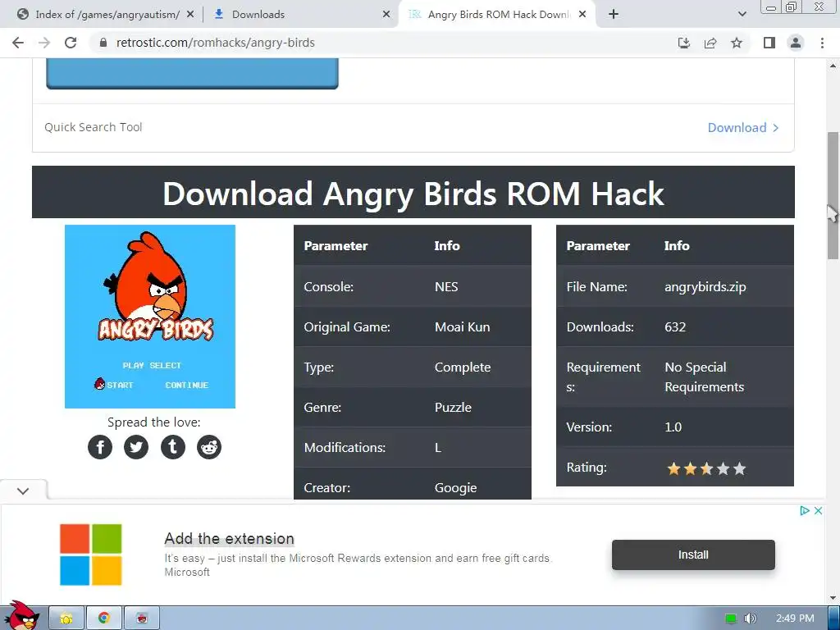Click the forward navigation arrow
This screenshot has height=630, width=840.
point(44,43)
